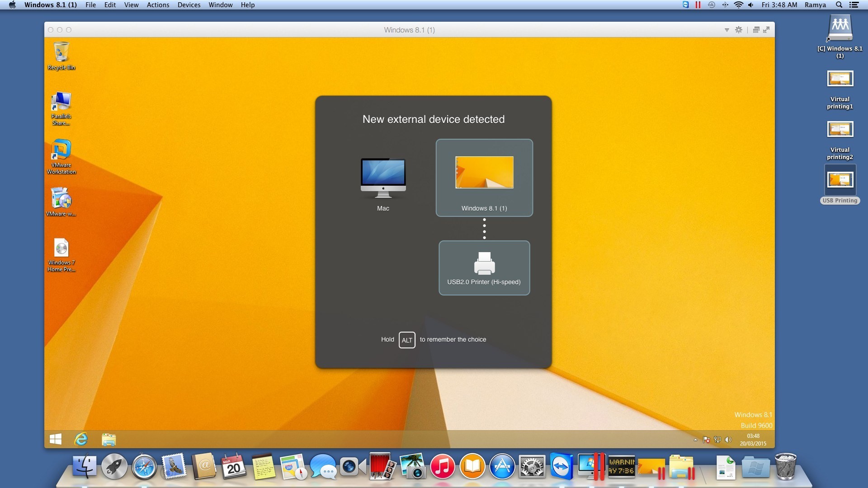
Task: Open Messages from the Dock
Action: click(323, 466)
